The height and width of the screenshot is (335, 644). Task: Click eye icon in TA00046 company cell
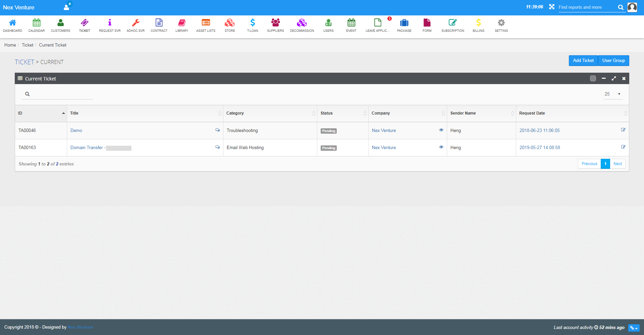(x=441, y=130)
